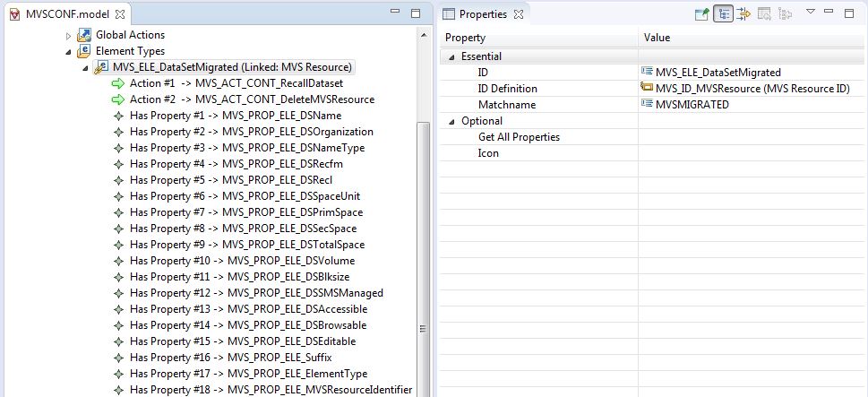868x397 pixels.
Task: Switch to the MVSCONF.model editor tab
Action: coord(65,14)
